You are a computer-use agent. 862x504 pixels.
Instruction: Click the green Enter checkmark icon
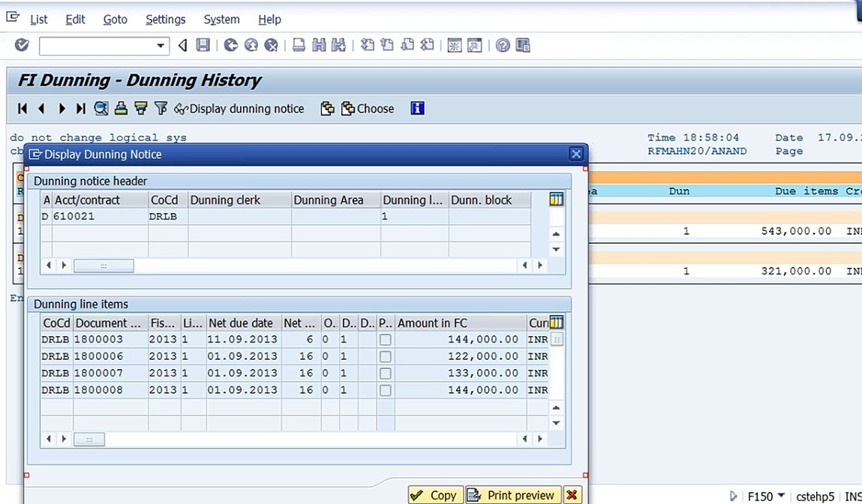[x=22, y=45]
